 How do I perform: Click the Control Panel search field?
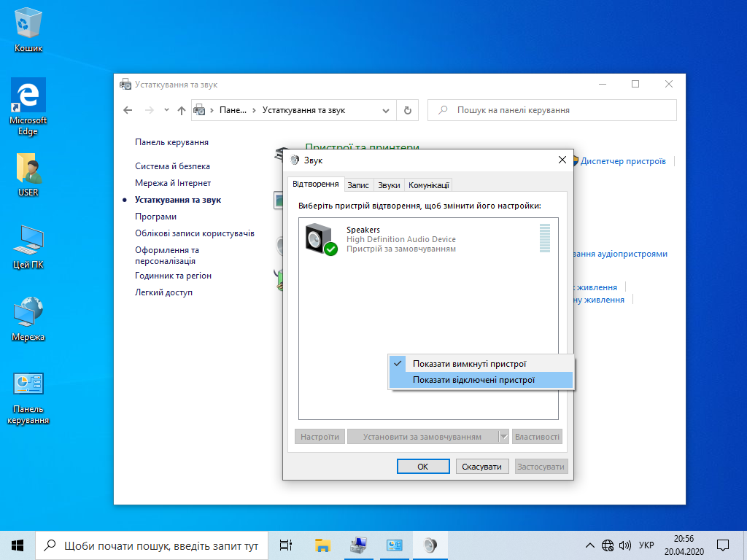[552, 110]
